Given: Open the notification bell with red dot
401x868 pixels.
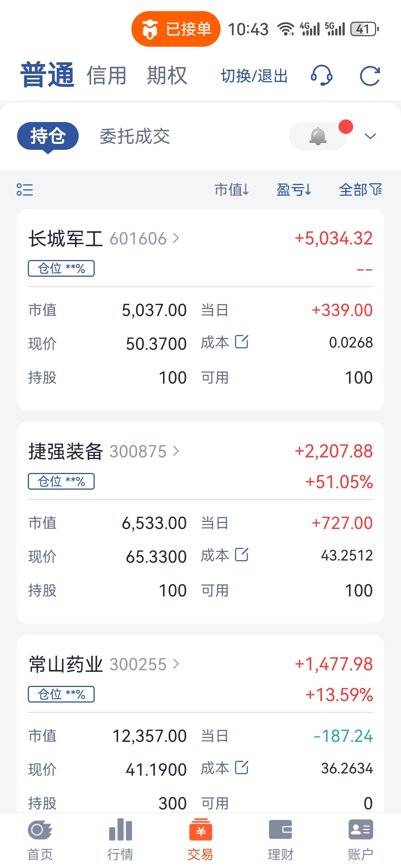Looking at the screenshot, I should pos(318,136).
